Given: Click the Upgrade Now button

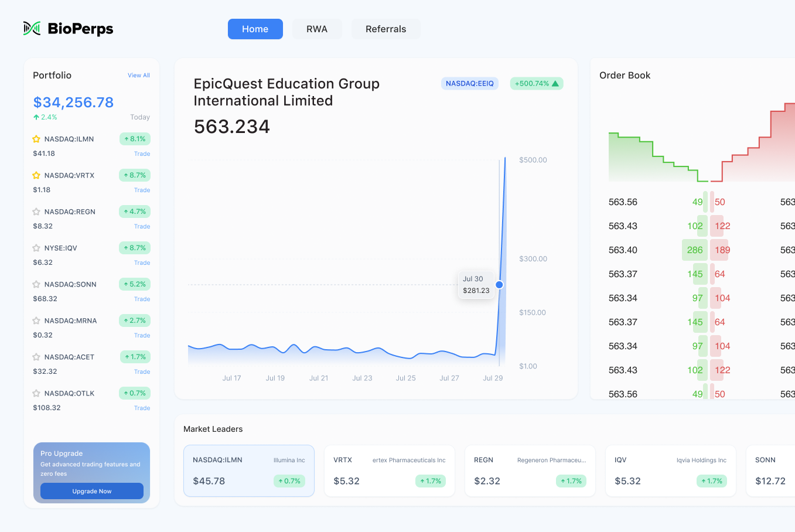Looking at the screenshot, I should 92,491.
